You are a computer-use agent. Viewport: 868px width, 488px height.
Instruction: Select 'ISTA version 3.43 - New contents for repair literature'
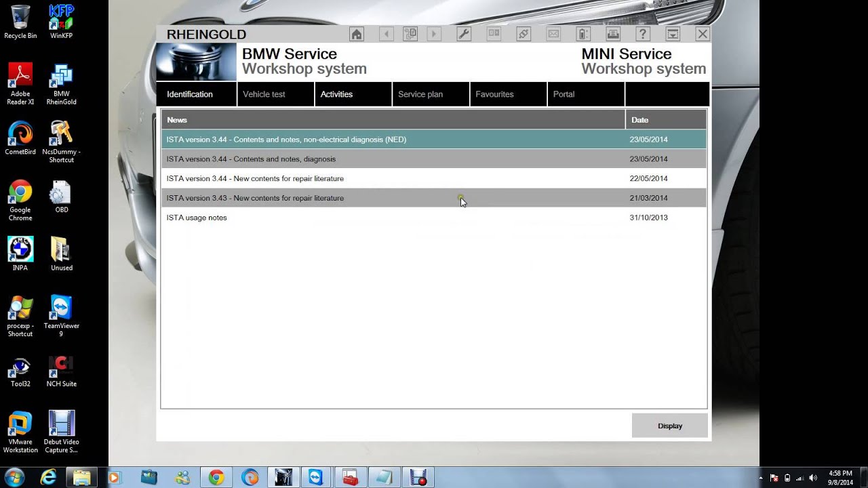coord(434,199)
